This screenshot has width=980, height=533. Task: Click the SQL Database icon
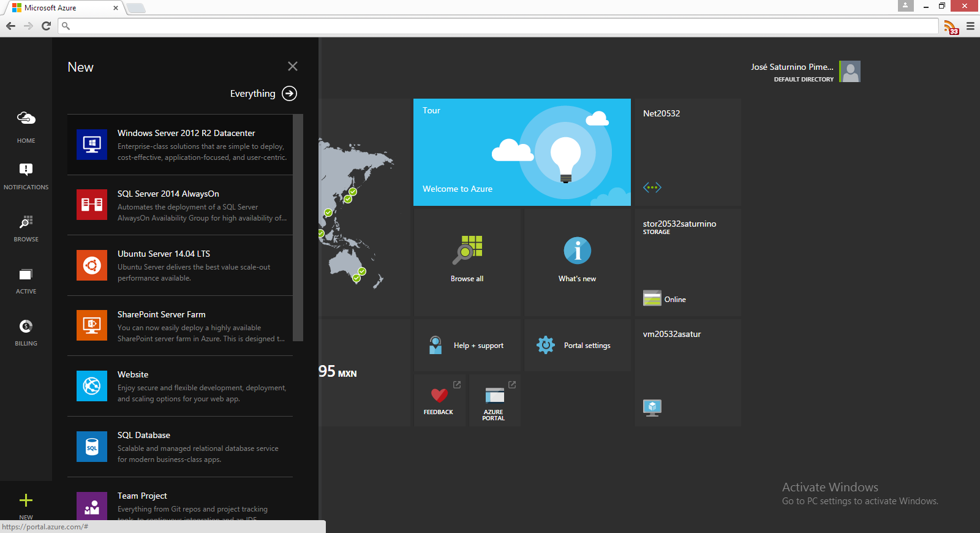[x=92, y=447]
